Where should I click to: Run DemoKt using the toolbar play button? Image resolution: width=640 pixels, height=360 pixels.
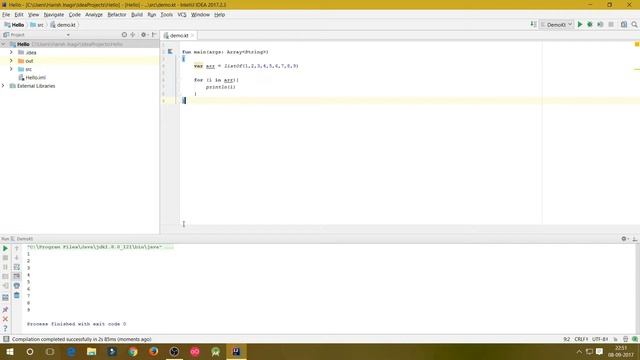click(580, 24)
